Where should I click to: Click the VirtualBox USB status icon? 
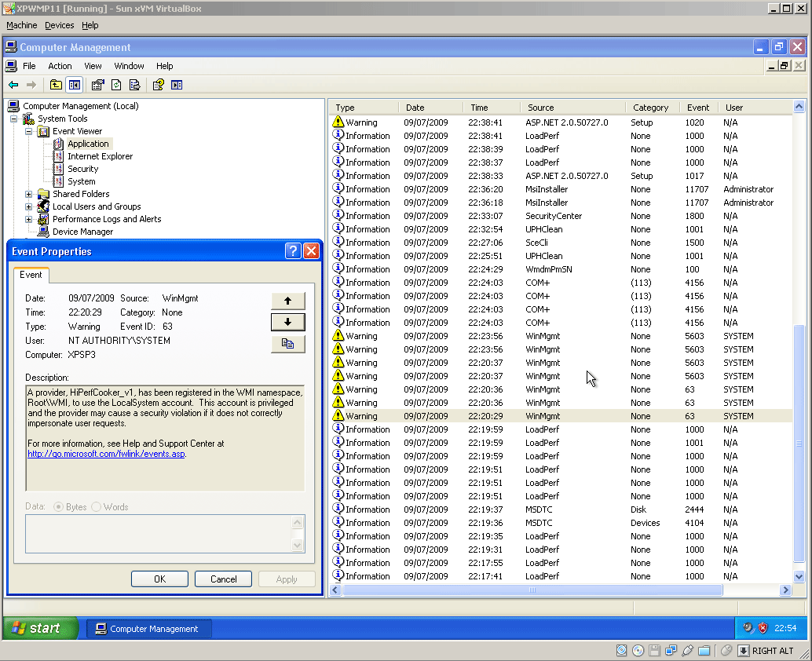pos(688,651)
